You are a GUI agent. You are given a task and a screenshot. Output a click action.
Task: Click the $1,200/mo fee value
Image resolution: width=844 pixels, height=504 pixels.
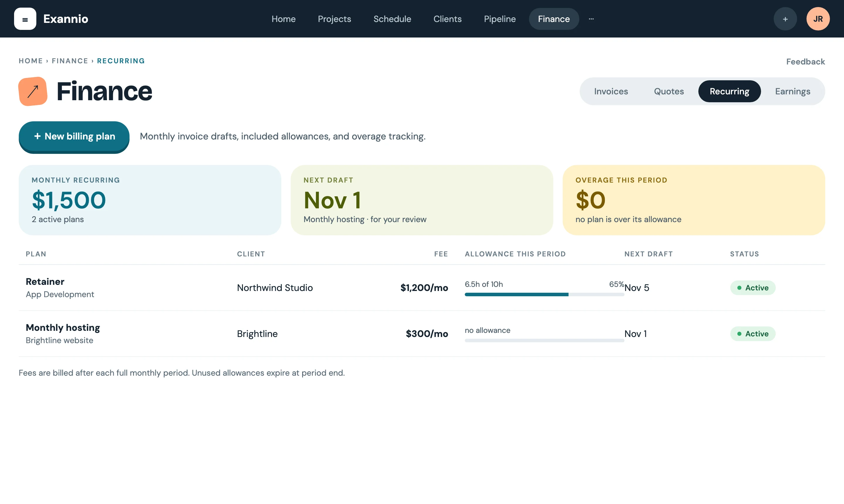click(424, 288)
